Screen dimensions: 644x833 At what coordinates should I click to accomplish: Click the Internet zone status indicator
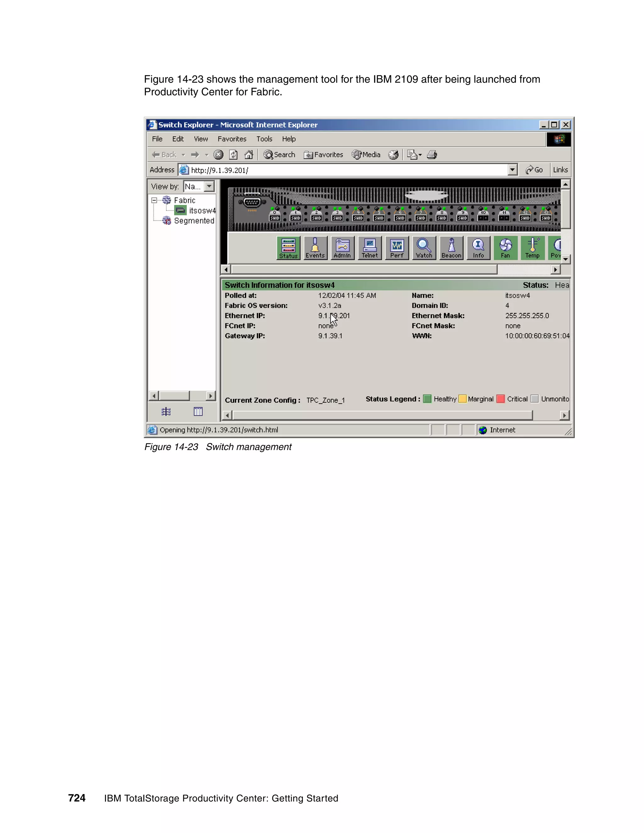click(x=497, y=430)
